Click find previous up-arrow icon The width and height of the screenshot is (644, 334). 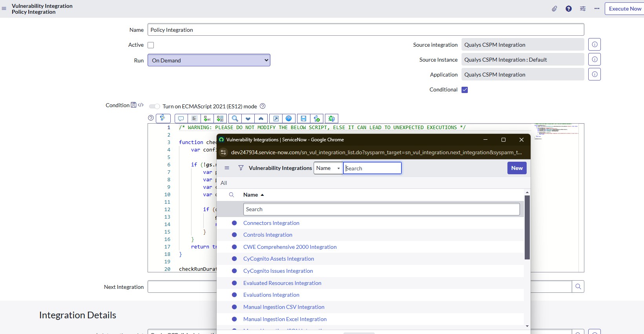point(261,119)
